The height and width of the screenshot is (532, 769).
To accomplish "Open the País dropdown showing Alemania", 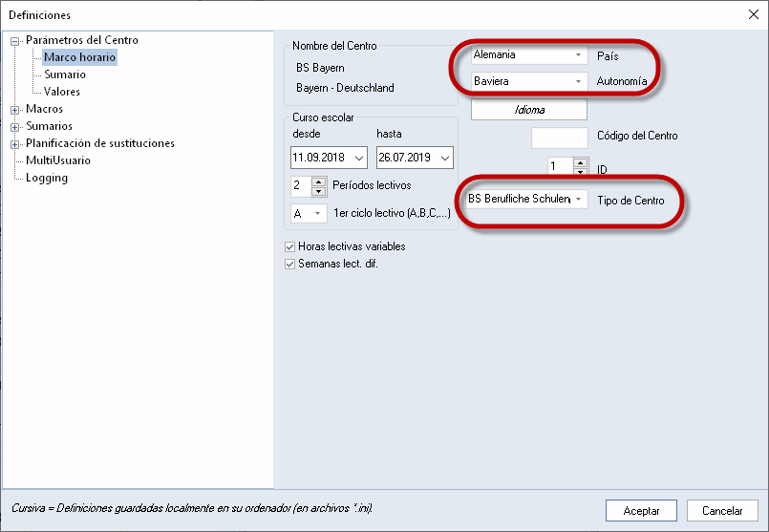I will (529, 54).
